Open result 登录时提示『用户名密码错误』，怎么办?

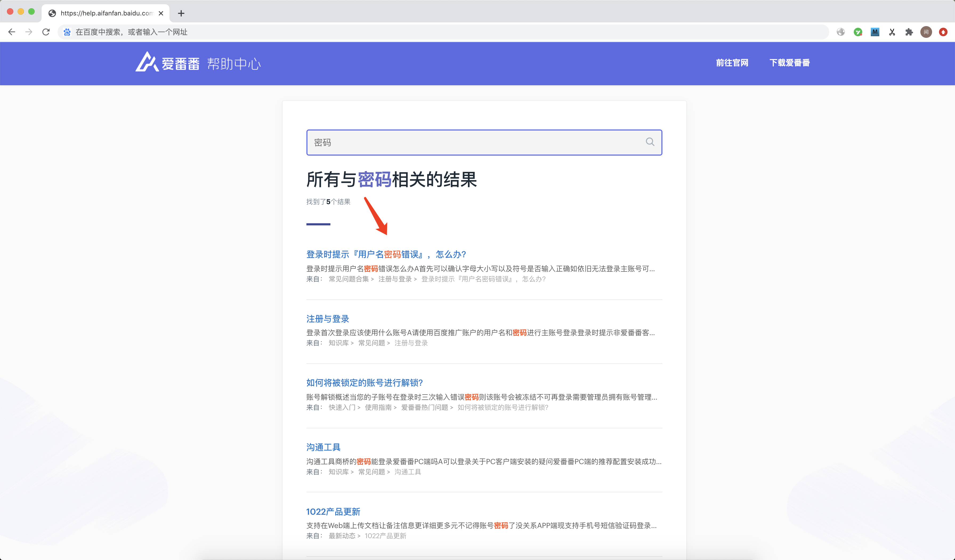[x=386, y=254]
